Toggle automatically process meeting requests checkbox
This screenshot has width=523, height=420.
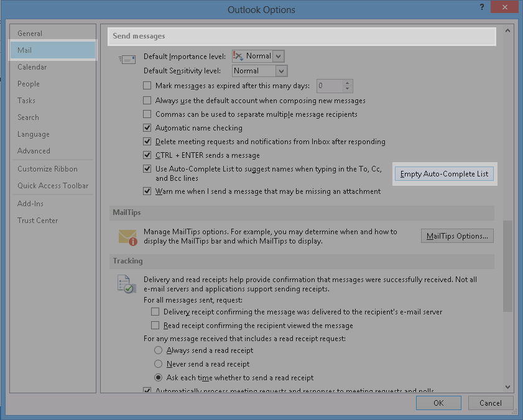pyautogui.click(x=147, y=390)
